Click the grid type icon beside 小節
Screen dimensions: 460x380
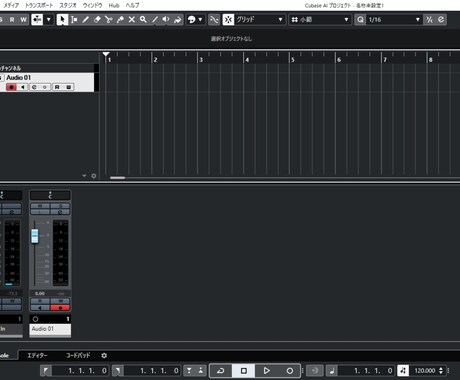(295, 20)
